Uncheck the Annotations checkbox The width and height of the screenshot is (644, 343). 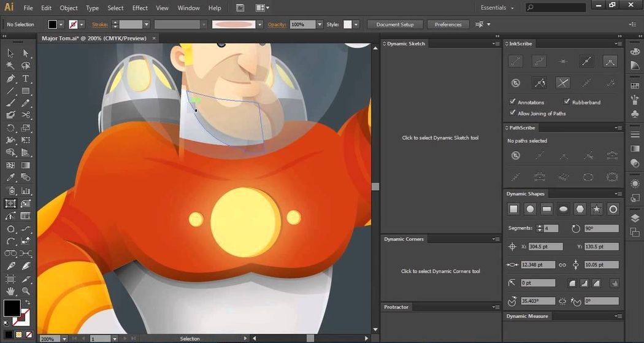coord(512,101)
